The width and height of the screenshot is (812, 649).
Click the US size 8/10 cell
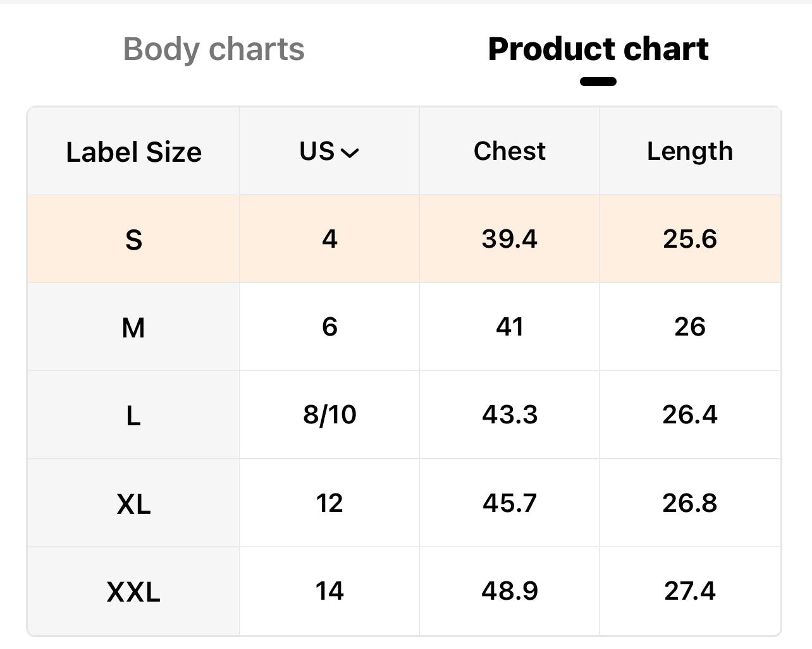[x=329, y=415]
